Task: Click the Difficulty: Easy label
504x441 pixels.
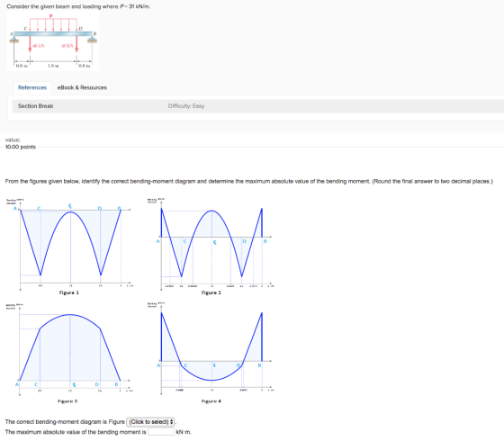Action: [186, 106]
